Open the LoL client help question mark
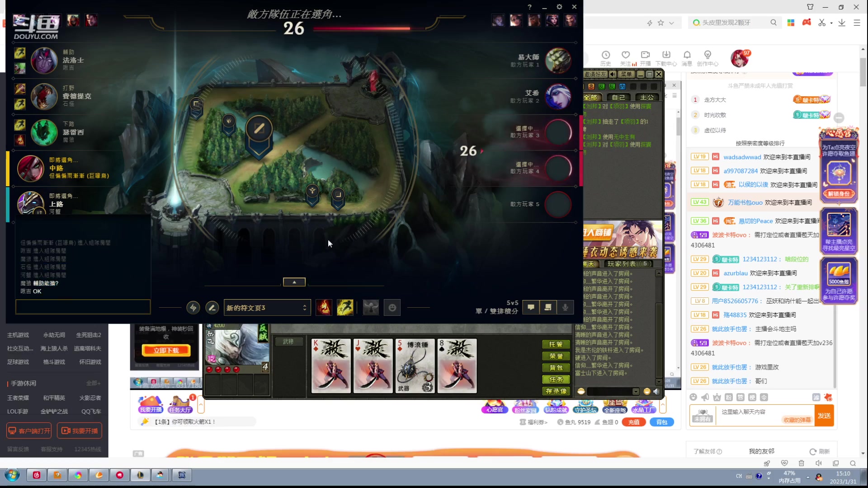868x488 pixels. pos(529,7)
